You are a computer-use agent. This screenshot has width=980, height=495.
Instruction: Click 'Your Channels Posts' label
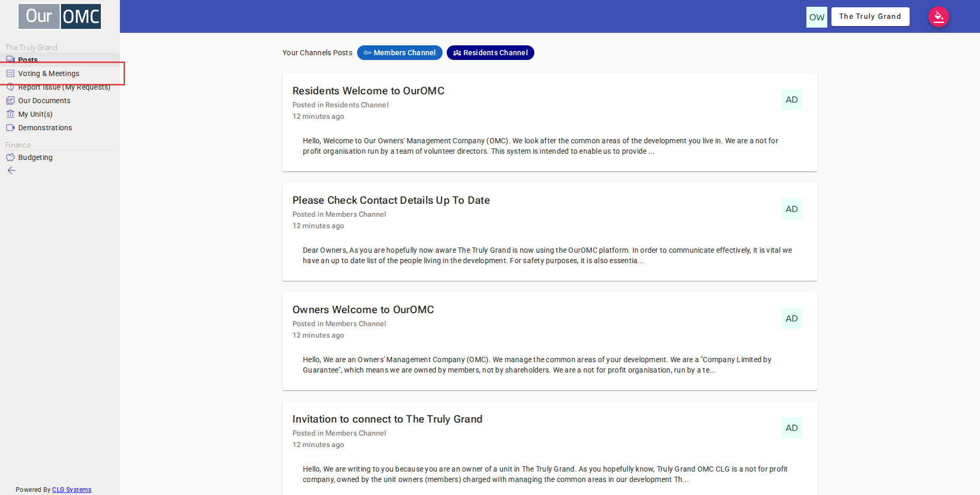[317, 53]
